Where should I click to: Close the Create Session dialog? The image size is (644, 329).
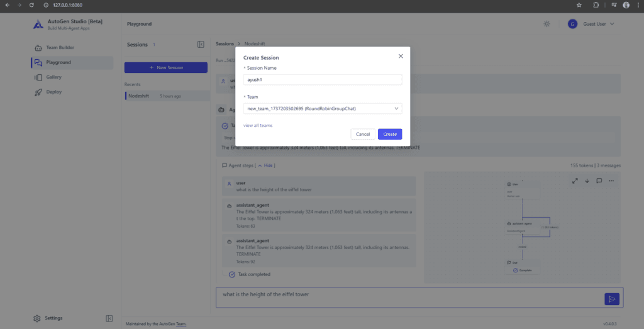pos(401,56)
